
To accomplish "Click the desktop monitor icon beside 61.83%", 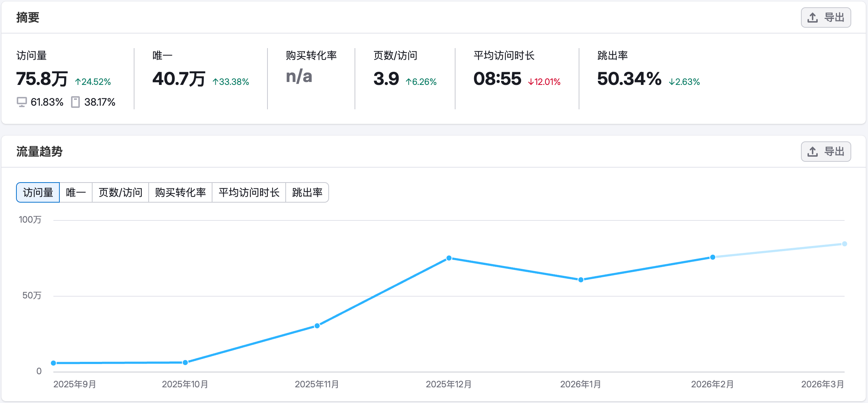I will (x=22, y=102).
